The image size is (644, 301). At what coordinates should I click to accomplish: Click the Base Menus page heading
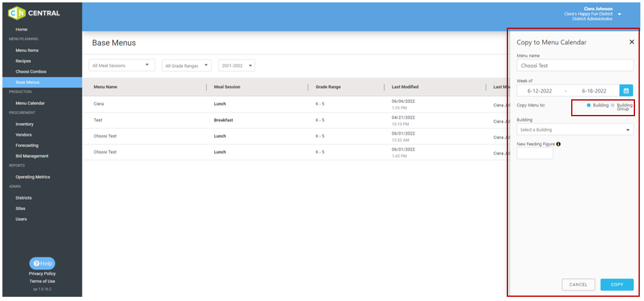pyautogui.click(x=114, y=43)
